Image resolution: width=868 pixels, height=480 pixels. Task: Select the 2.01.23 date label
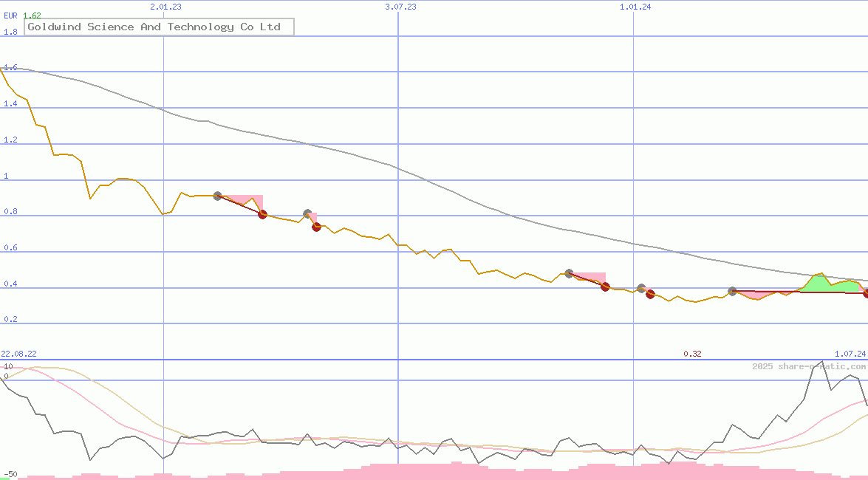(165, 7)
